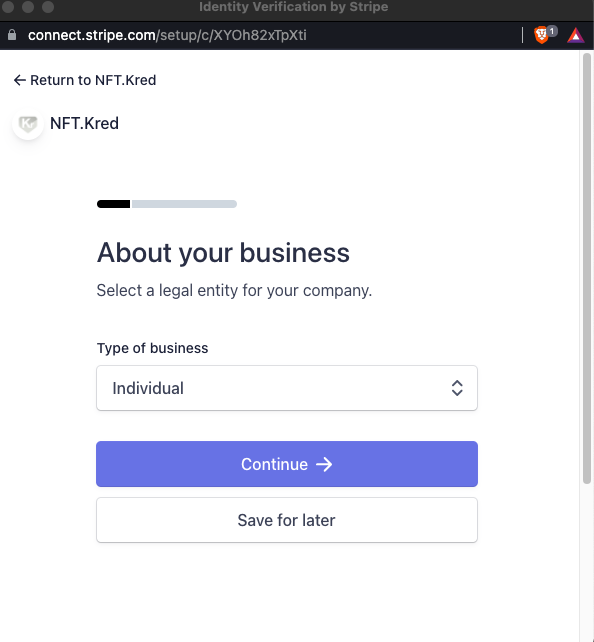
Task: Click the Continue button
Action: coord(287,464)
